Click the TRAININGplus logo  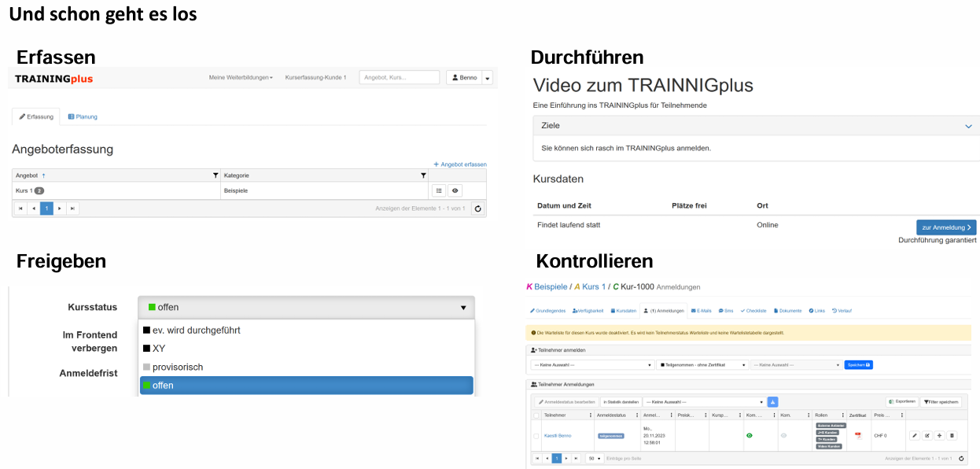pyautogui.click(x=53, y=79)
